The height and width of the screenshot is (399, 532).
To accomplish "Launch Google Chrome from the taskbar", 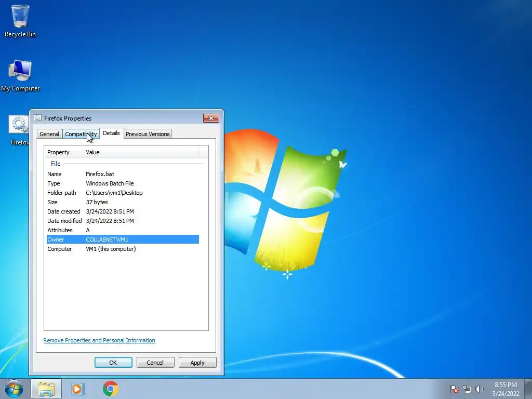I will click(x=110, y=389).
